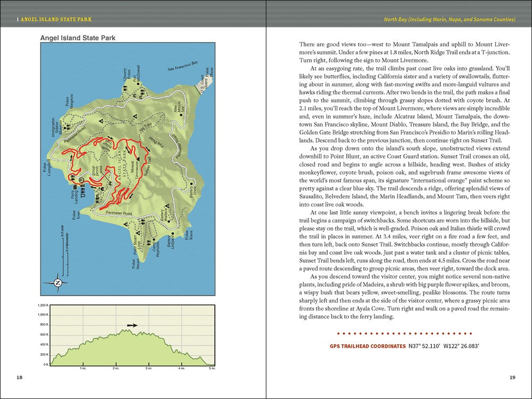This screenshot has height=399, width=532.
Task: Click the "1 Angel Island State Park" page header
Action: click(x=54, y=20)
